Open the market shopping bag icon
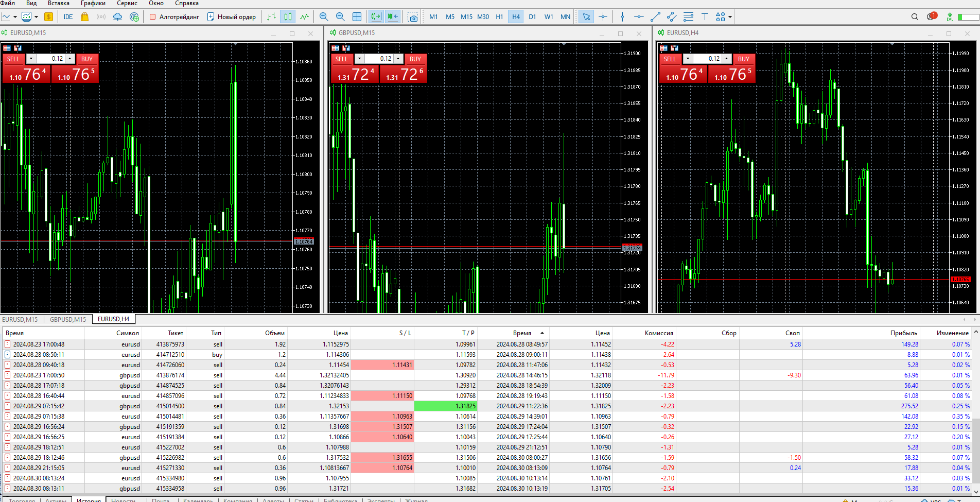 (85, 17)
